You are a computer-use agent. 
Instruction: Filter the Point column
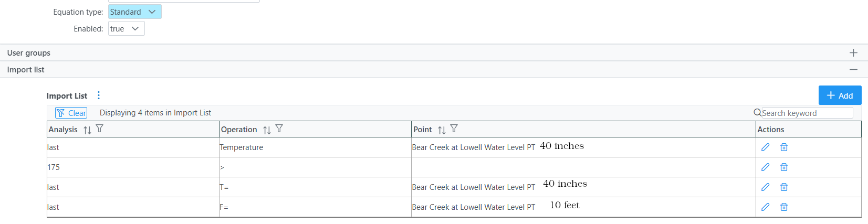454,129
